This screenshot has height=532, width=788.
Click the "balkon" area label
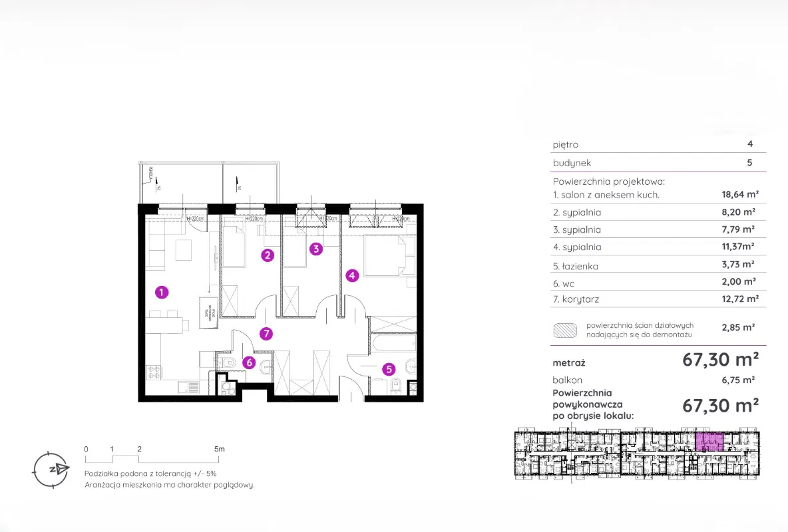(x=567, y=380)
